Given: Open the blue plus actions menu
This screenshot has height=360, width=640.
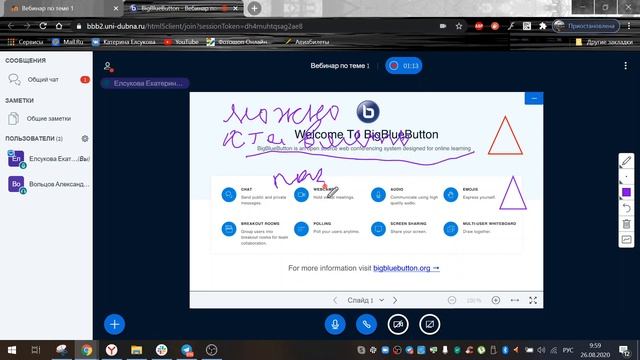Looking at the screenshot, I should tap(114, 324).
